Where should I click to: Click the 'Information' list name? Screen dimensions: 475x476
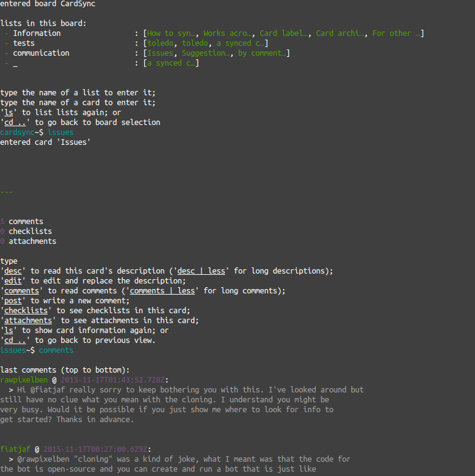(36, 33)
